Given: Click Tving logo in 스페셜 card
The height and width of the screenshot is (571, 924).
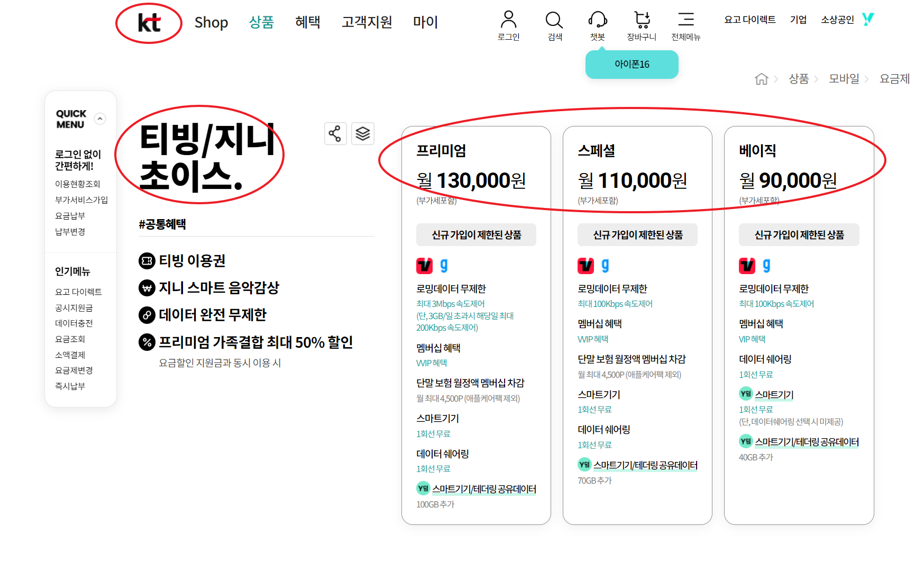Looking at the screenshot, I should [x=586, y=265].
